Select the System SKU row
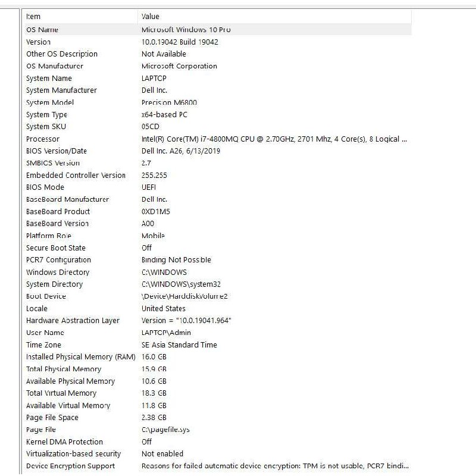Viewport: 476px width, 476px height. (218, 127)
